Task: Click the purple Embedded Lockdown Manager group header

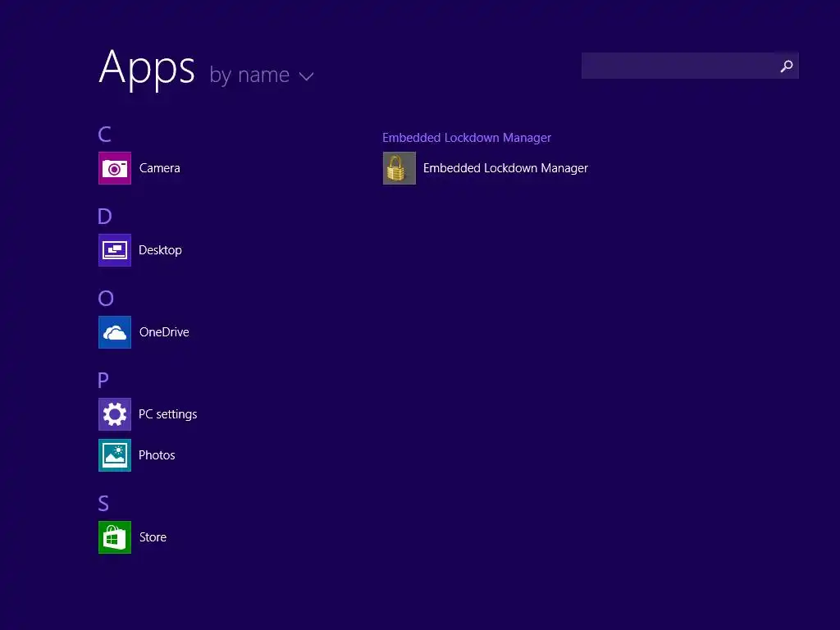Action: click(467, 138)
